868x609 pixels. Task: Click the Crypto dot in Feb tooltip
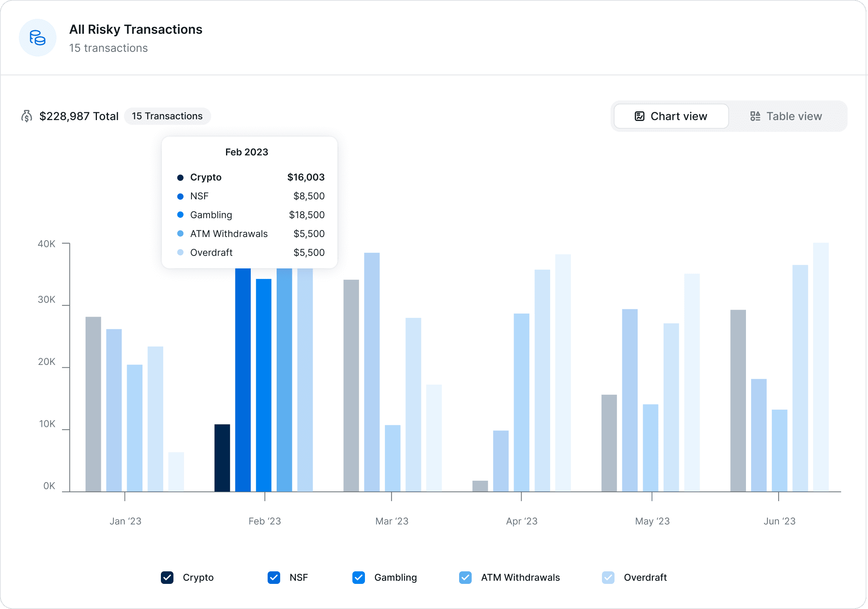tap(180, 177)
